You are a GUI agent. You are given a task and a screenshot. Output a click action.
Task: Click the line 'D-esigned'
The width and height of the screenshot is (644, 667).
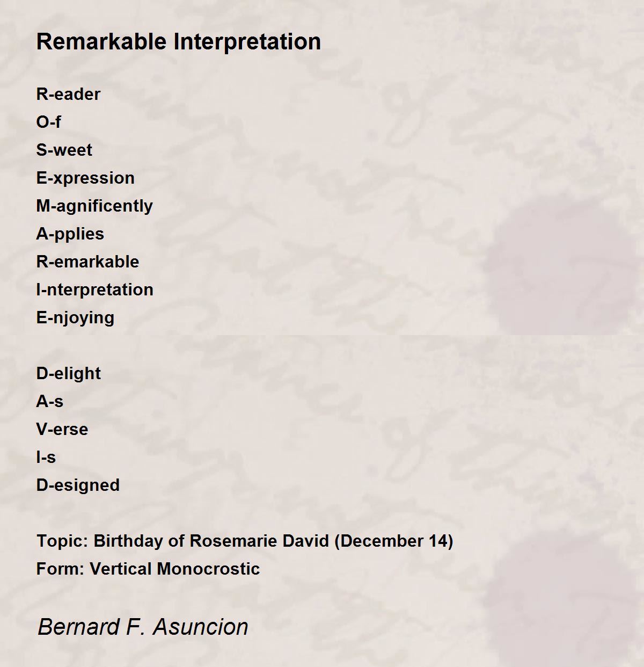78,485
